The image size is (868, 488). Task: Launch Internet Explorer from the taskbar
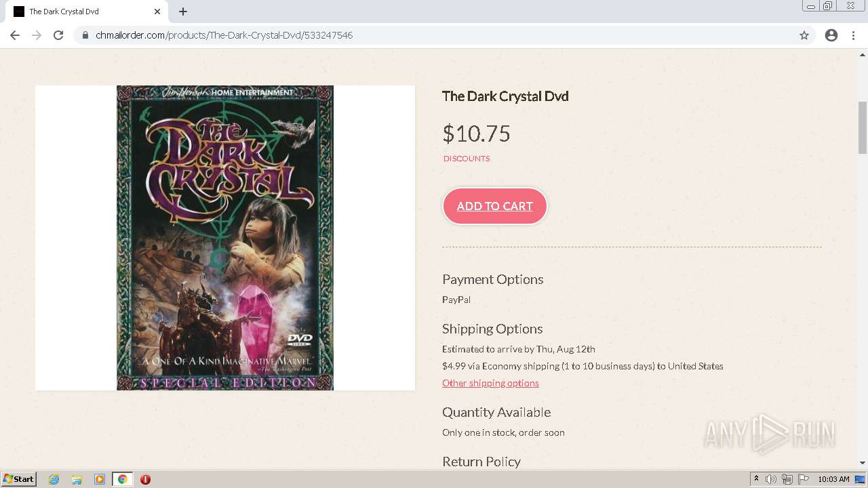[54, 479]
